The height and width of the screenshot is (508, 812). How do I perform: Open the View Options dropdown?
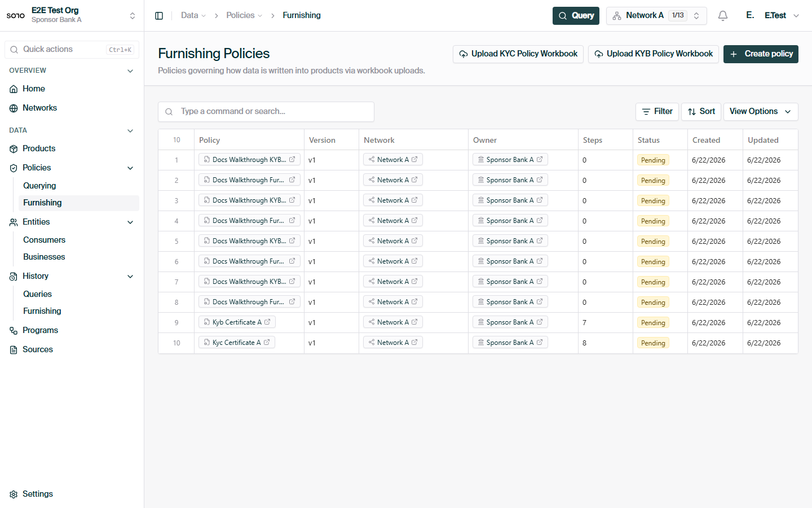click(x=761, y=112)
